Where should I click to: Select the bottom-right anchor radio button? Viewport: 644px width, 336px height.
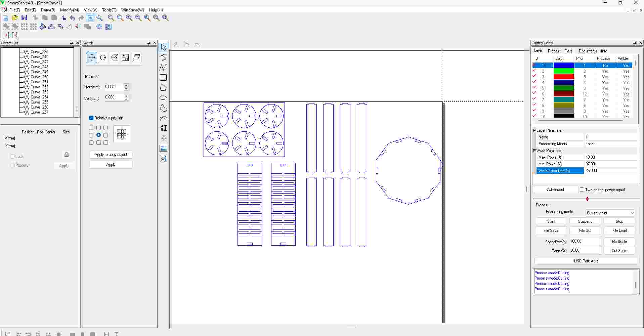[x=106, y=143]
